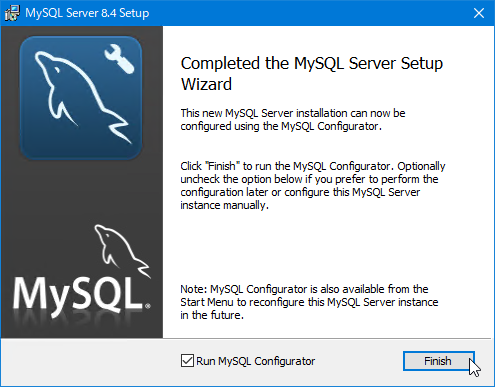Image resolution: width=495 pixels, height=387 pixels.
Task: Click the dark gray banner between the two logos
Action: 82,192
